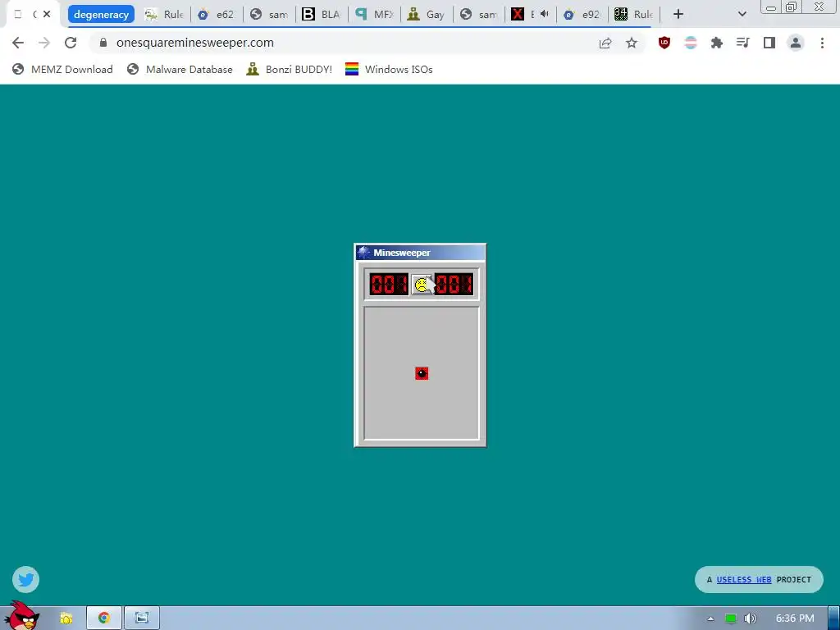The width and height of the screenshot is (840, 630).
Task: Click the green system tray icon
Action: click(x=730, y=619)
